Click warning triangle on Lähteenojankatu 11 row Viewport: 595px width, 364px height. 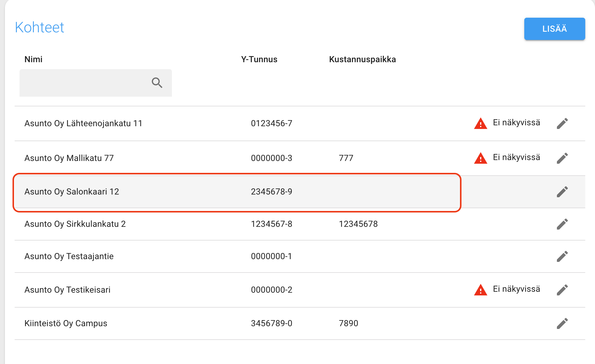480,123
